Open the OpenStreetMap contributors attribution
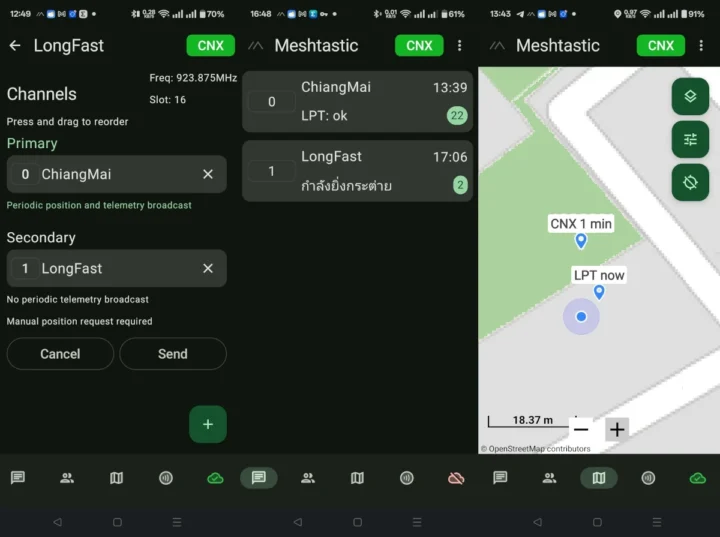Screen dimensions: 720x537 click(536, 449)
